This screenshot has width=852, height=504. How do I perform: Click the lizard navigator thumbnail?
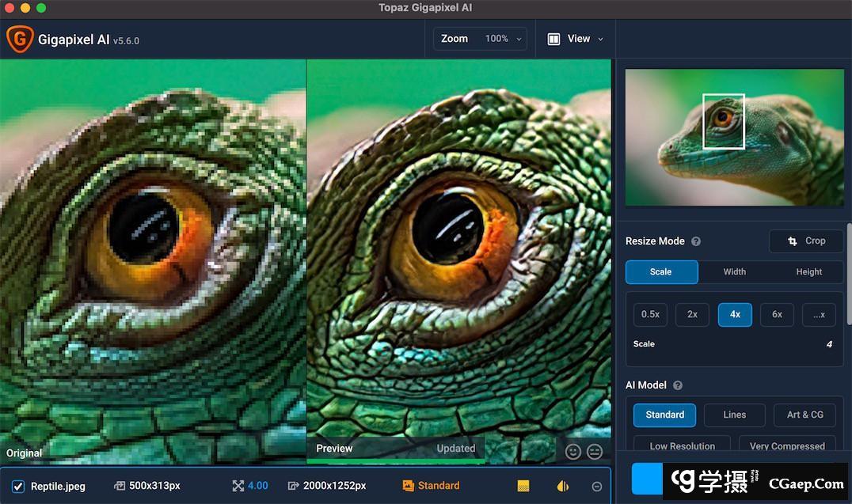coord(734,138)
